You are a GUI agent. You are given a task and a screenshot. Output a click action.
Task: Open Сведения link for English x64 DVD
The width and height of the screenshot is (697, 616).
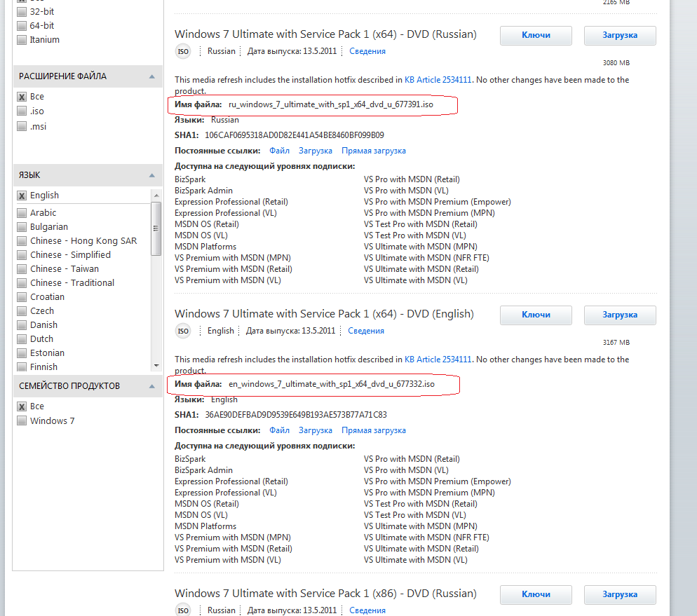click(x=366, y=331)
